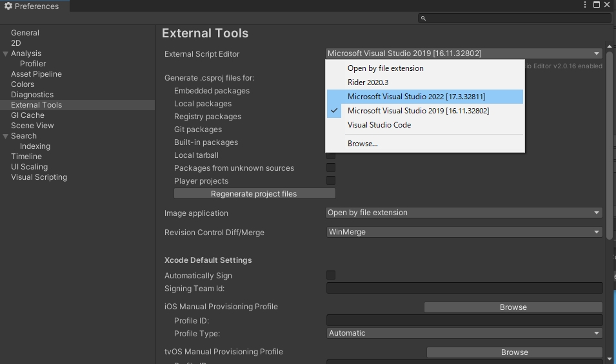Click the scrollbar down arrow
This screenshot has height=364, width=616.
click(610, 358)
